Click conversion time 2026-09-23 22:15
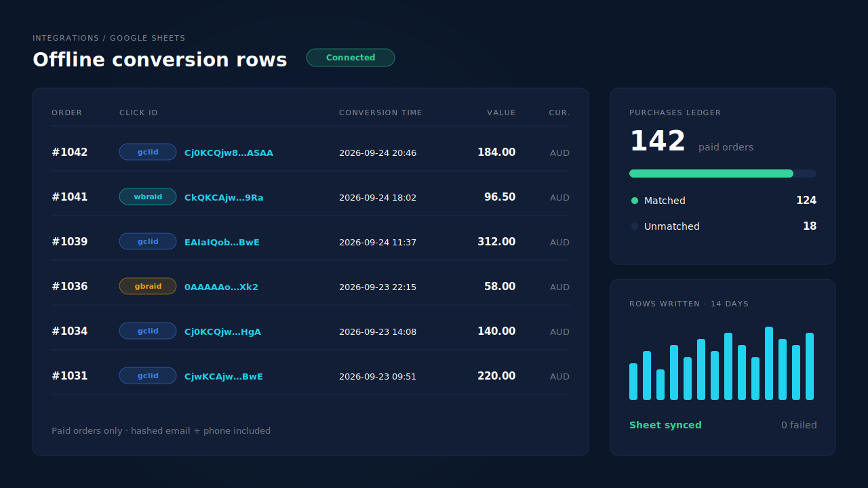Image resolution: width=868 pixels, height=488 pixels. [x=378, y=287]
